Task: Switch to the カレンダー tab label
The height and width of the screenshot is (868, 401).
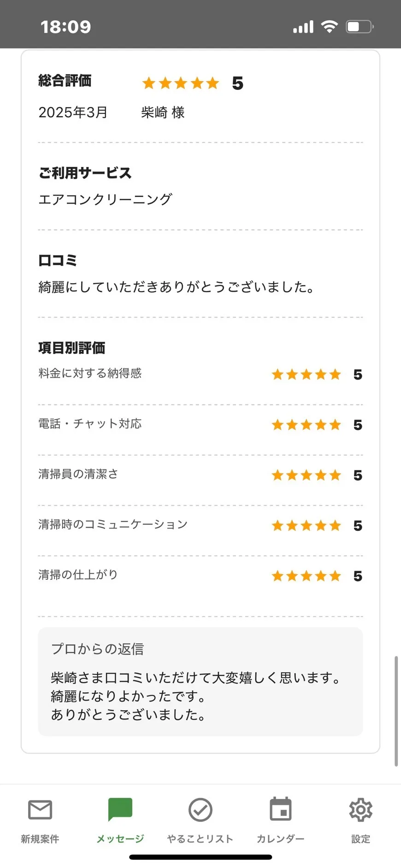Action: [280, 839]
